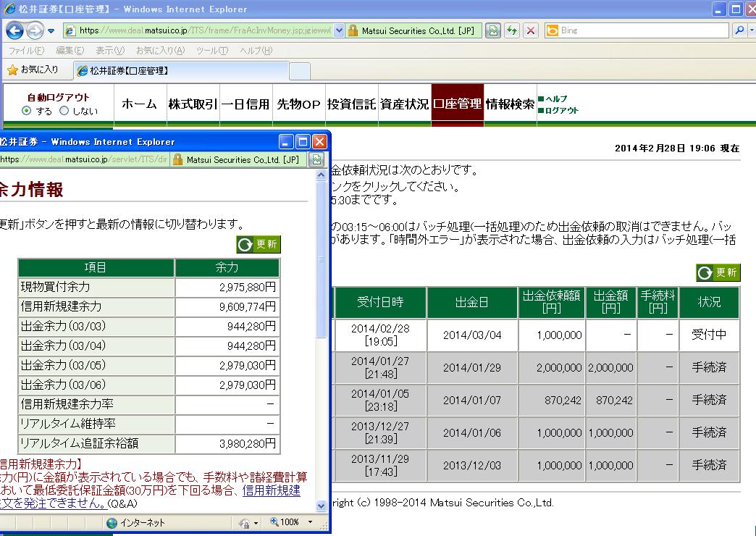Screen dimensions: 756x536
Task: Click the red X Stop loading icon
Action: (531, 30)
